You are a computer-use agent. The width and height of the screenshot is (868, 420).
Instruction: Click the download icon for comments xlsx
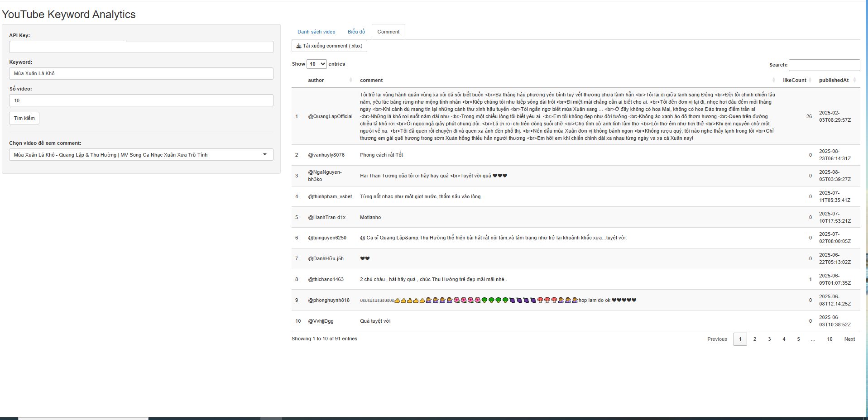point(299,46)
